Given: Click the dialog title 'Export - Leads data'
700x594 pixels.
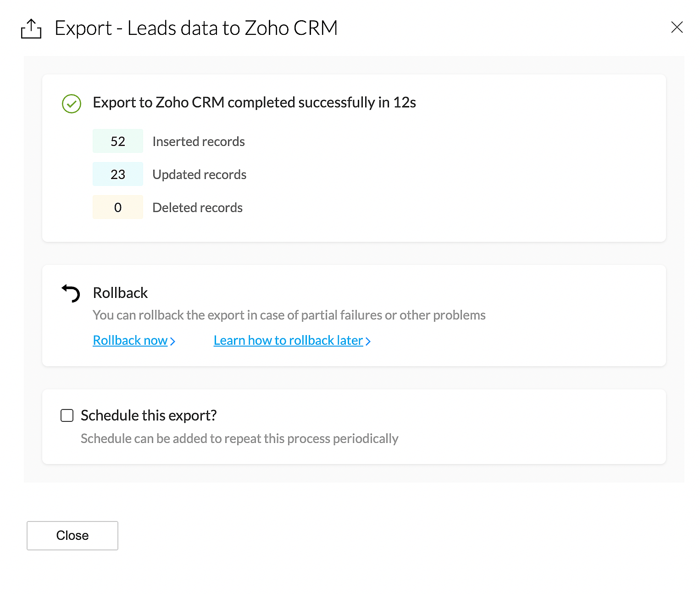Looking at the screenshot, I should point(196,28).
